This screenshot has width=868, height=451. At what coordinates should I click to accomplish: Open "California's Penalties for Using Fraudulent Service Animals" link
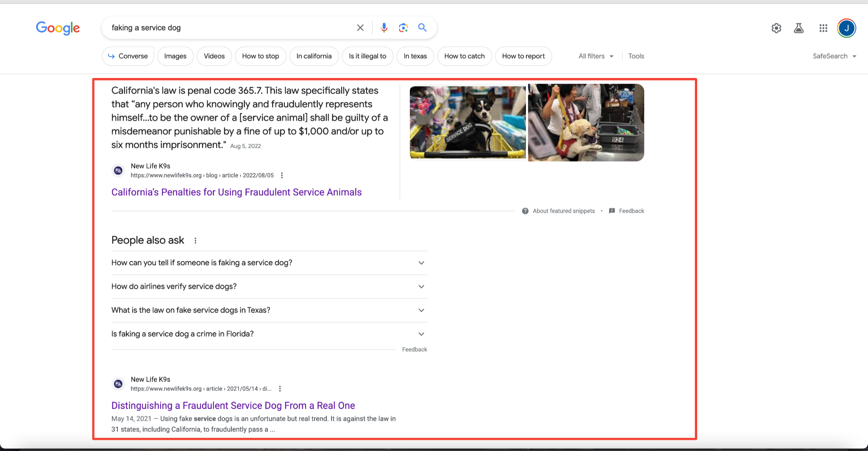(x=236, y=192)
